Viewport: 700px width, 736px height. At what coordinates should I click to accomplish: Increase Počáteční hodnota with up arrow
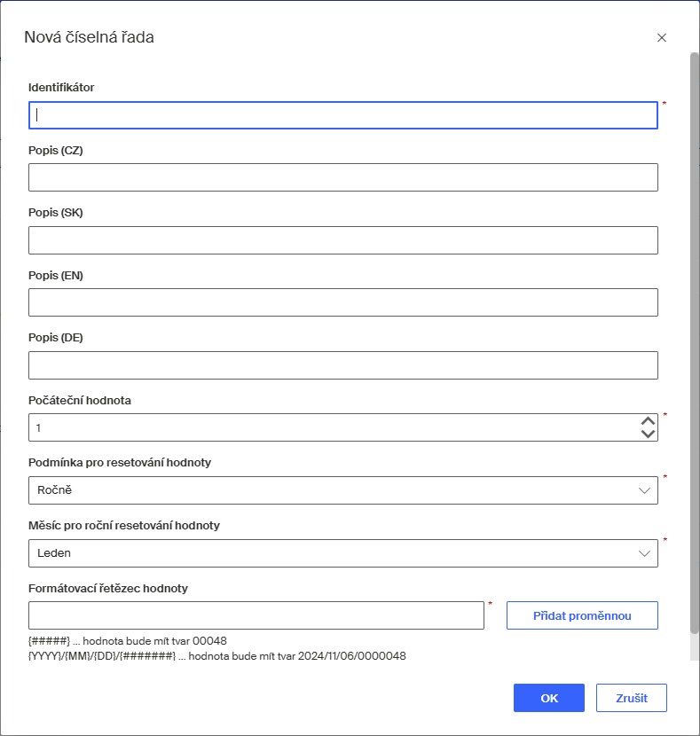coord(648,421)
